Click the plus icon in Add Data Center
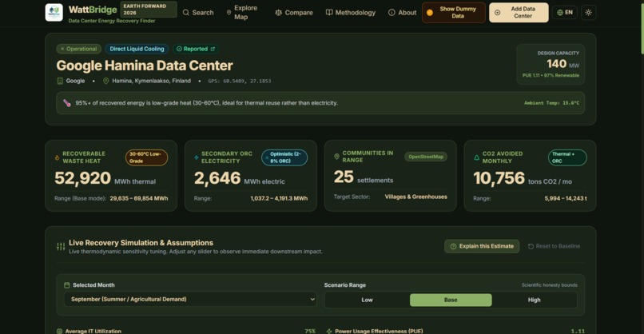The height and width of the screenshot is (334, 644). pos(497,12)
